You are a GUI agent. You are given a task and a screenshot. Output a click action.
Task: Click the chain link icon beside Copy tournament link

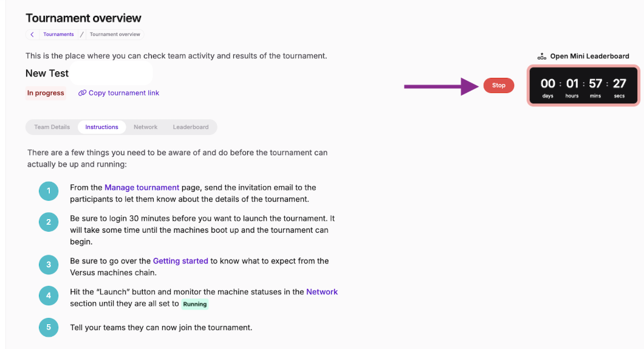[x=82, y=93]
